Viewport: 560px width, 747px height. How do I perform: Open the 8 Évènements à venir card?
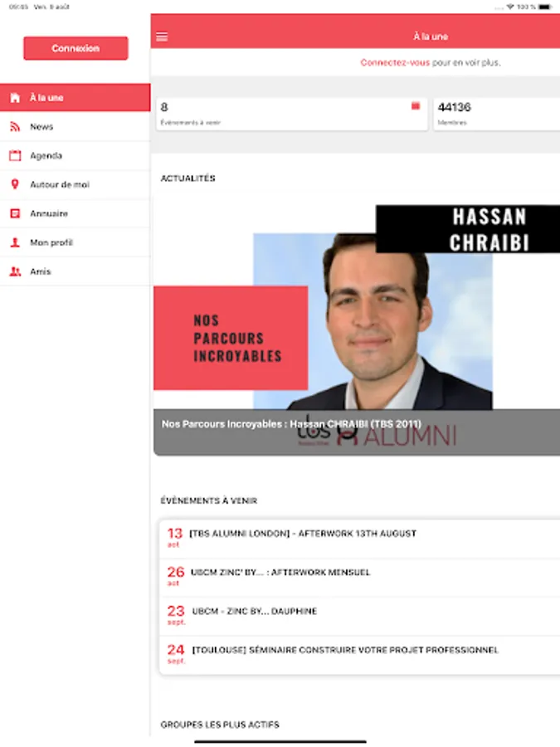pos(292,114)
